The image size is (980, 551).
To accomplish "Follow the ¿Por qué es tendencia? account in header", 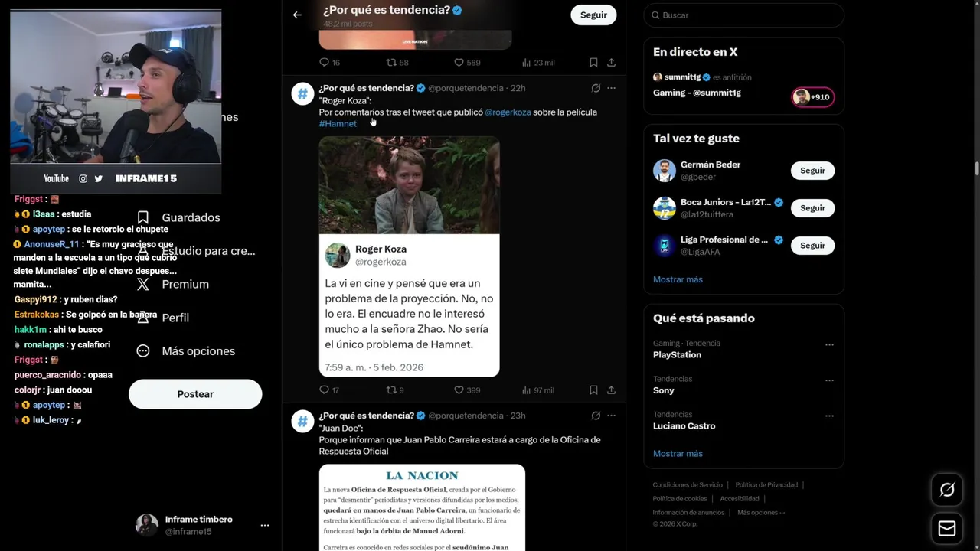I will click(x=593, y=15).
